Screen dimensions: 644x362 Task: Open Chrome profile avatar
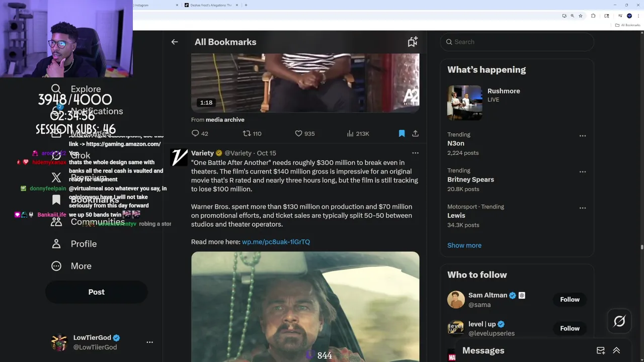pos(629,16)
